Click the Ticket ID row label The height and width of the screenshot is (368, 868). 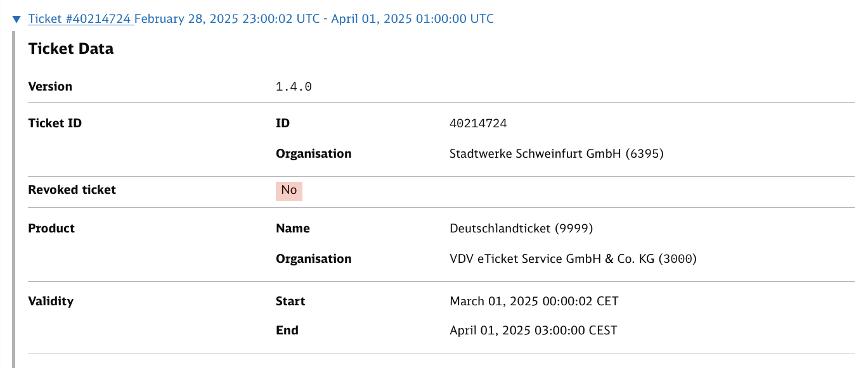click(x=55, y=123)
